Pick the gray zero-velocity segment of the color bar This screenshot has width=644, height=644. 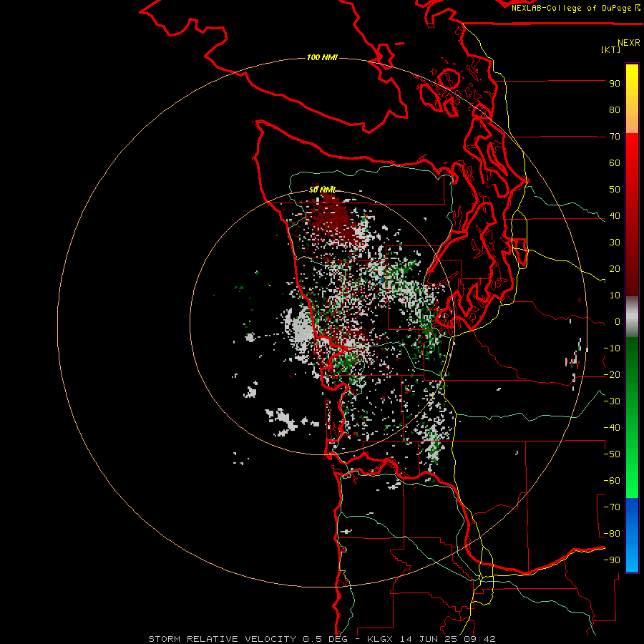632,317
